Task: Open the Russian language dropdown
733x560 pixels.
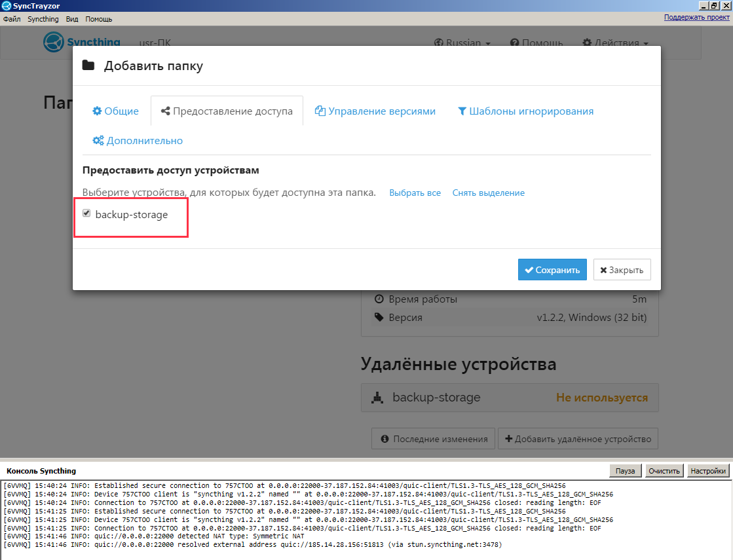Action: tap(462, 43)
